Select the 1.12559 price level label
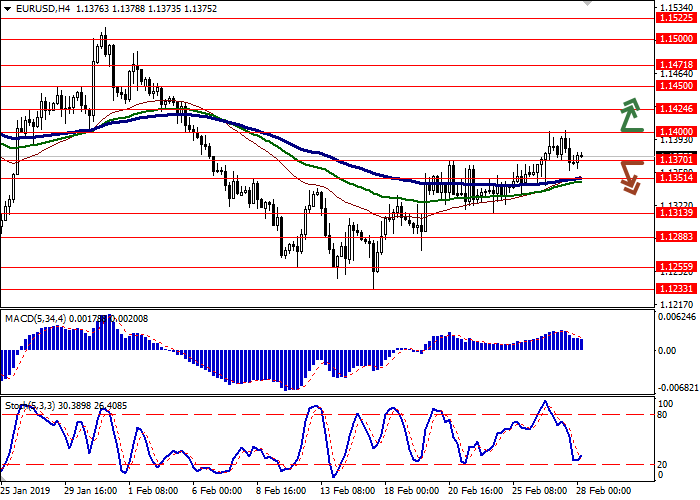 tap(676, 267)
